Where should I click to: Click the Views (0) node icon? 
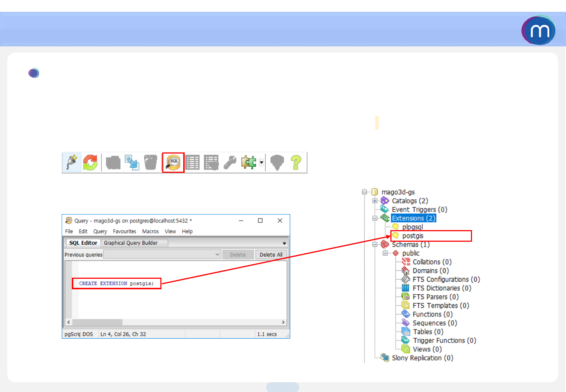point(406,349)
